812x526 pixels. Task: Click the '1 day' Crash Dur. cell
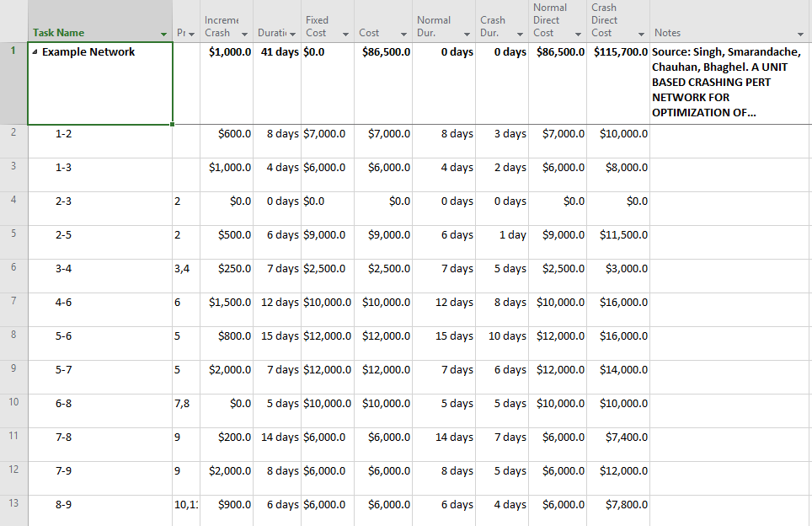point(502,243)
